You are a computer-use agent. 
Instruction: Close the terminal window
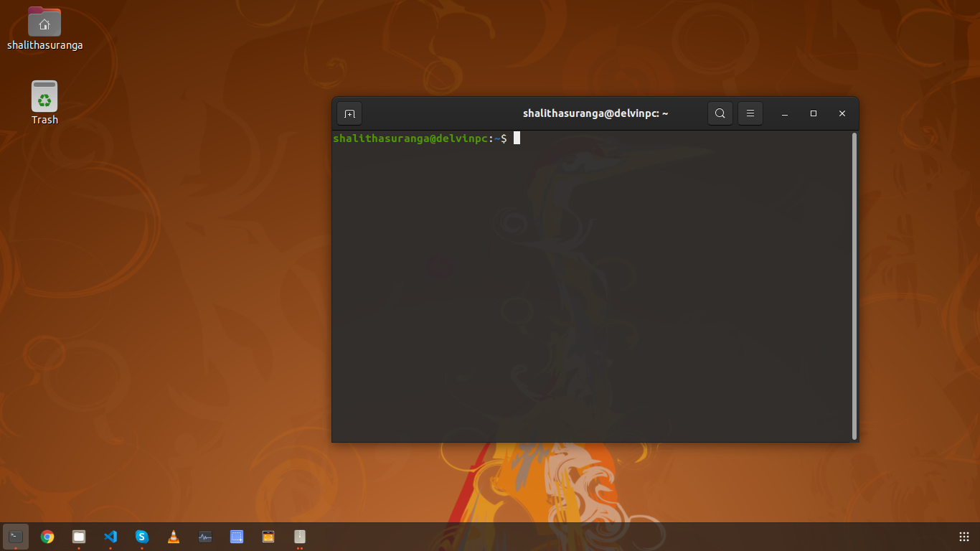tap(842, 113)
